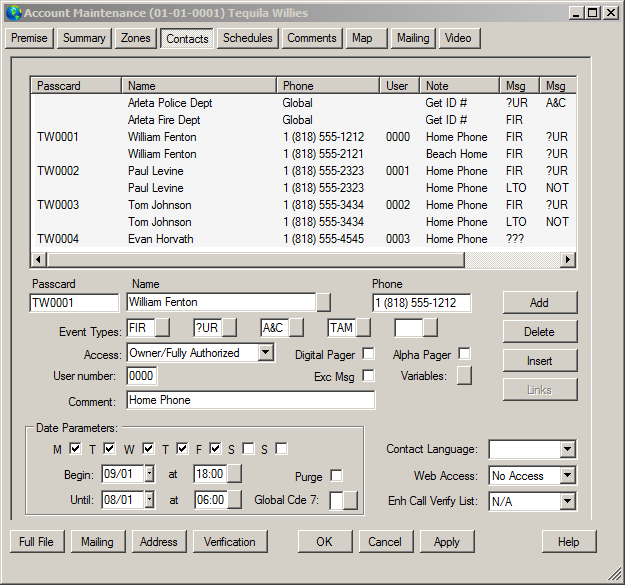Open the Zones tab
The image size is (625, 585).
click(136, 38)
